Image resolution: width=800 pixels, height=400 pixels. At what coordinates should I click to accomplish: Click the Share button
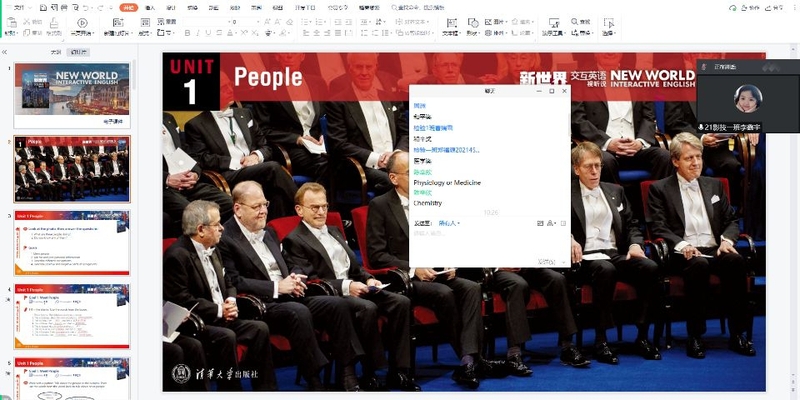click(776, 8)
